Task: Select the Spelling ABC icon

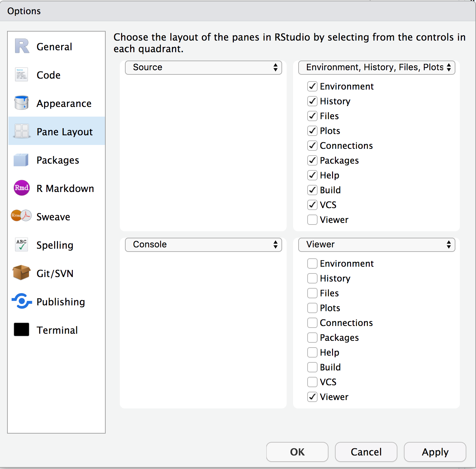Action: [21, 244]
